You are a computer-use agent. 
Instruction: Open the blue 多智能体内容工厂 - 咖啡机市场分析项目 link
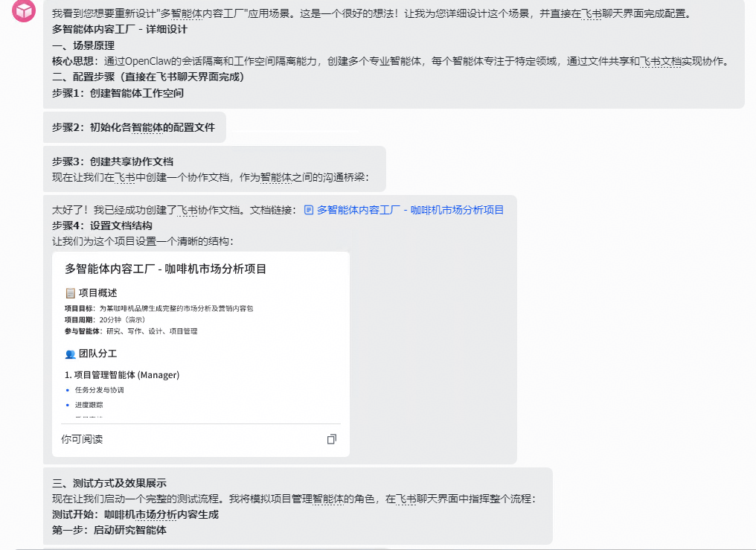pos(410,210)
